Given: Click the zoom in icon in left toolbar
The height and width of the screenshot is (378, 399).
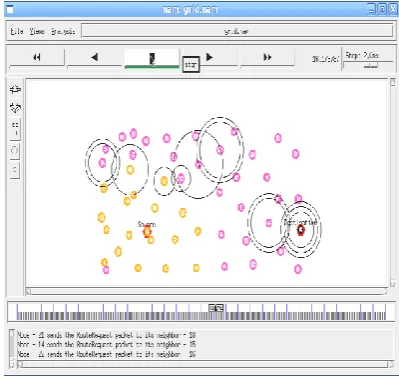Looking at the screenshot, I should (15, 90).
